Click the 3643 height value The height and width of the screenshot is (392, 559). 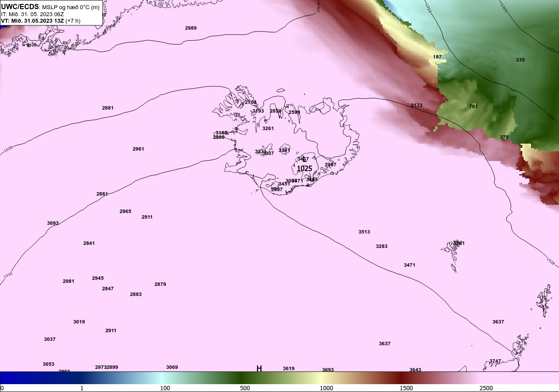(x=415, y=370)
